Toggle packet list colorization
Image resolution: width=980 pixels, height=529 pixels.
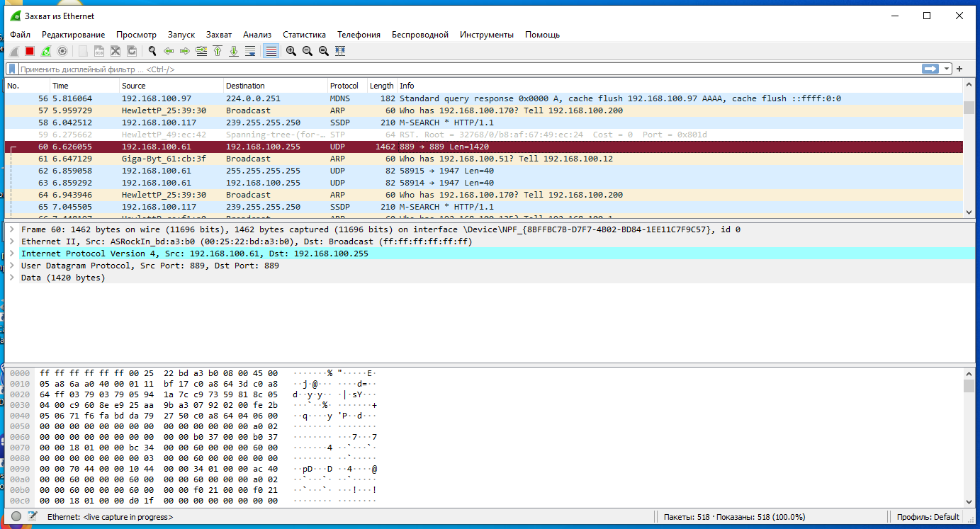click(271, 51)
